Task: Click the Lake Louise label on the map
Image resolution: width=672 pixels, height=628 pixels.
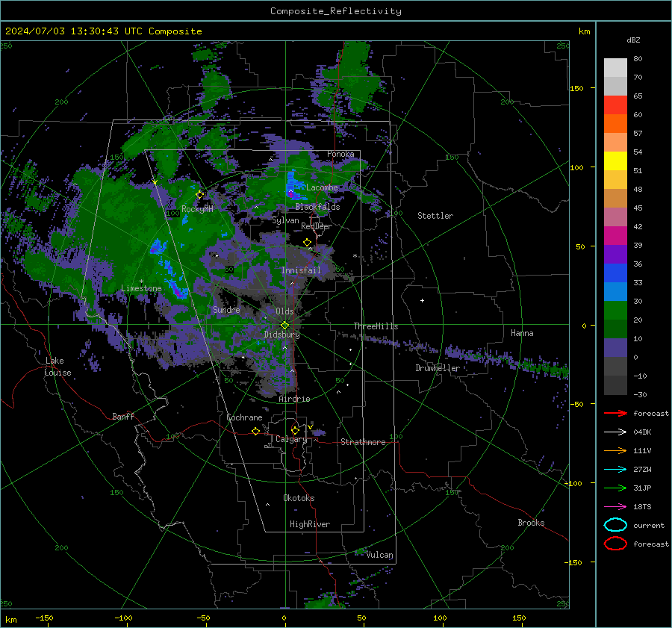Action: pos(57,367)
